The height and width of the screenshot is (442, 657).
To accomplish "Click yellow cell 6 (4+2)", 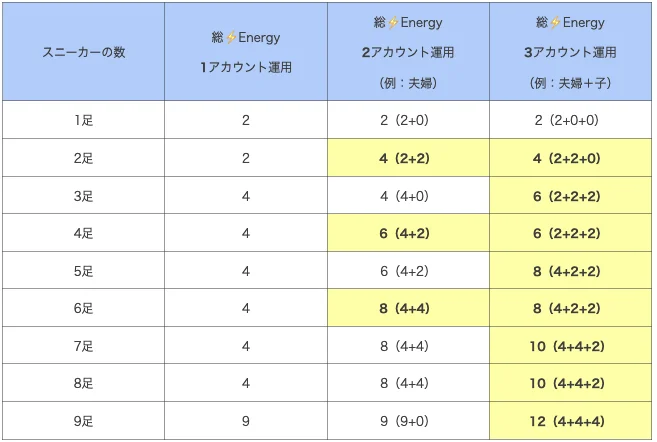I will 408,233.
